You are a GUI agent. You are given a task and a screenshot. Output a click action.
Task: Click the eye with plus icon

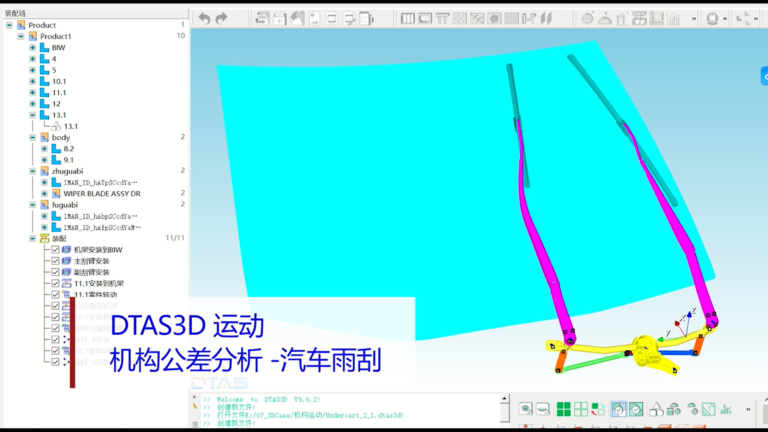point(526,409)
